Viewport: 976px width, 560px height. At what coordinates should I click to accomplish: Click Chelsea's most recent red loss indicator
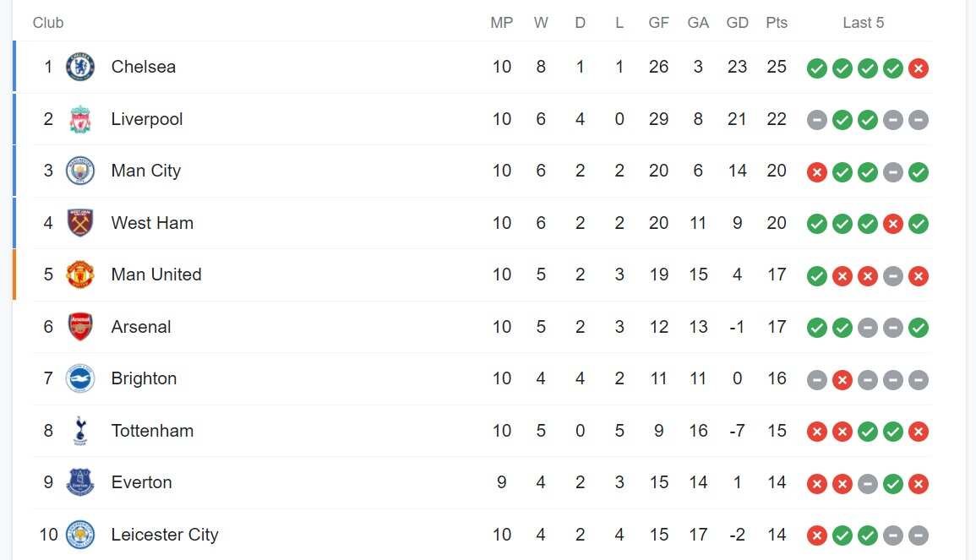(919, 68)
